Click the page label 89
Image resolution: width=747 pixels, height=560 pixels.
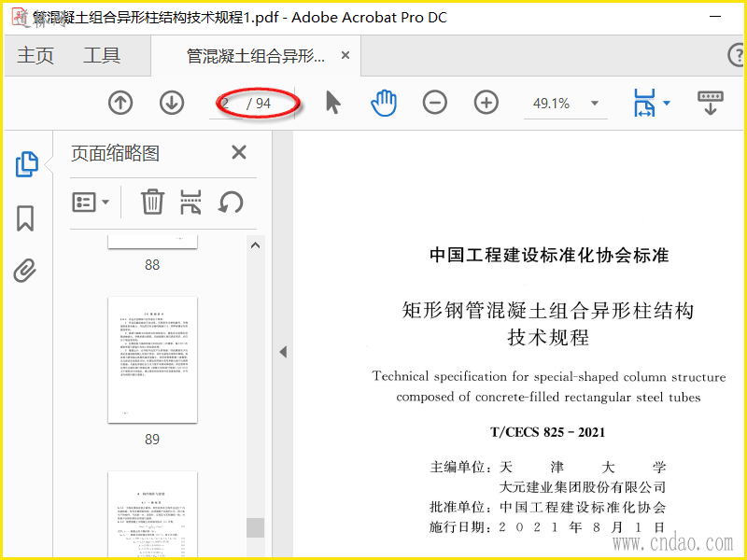[x=152, y=439]
